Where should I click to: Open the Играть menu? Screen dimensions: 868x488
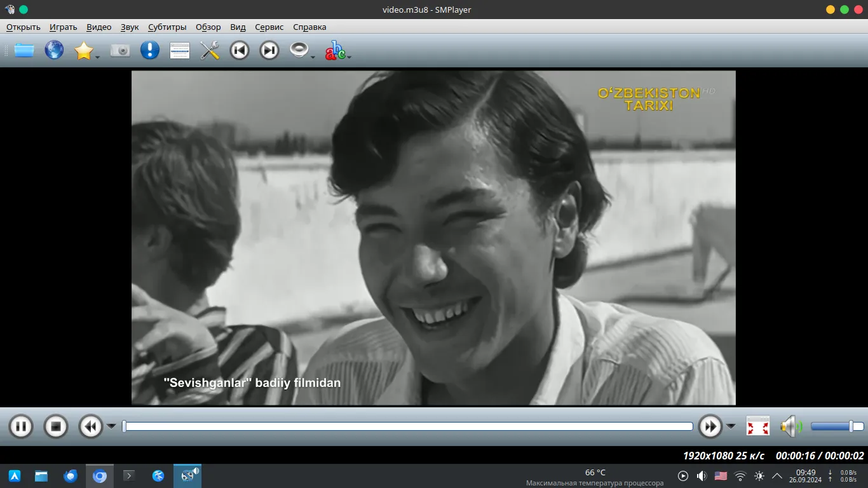[64, 27]
